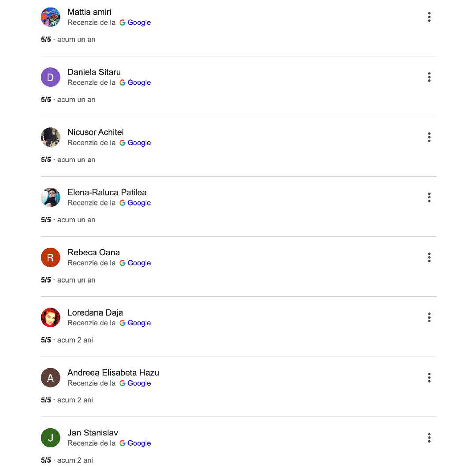The height and width of the screenshot is (476, 476).
Task: Open the Google link under Mattia amiri
Action: pyautogui.click(x=135, y=22)
